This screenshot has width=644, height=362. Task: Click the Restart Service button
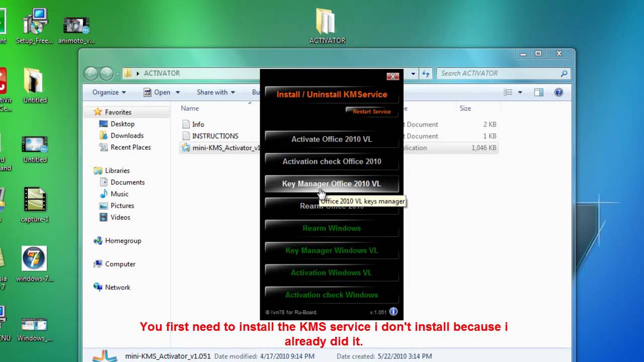(x=372, y=112)
